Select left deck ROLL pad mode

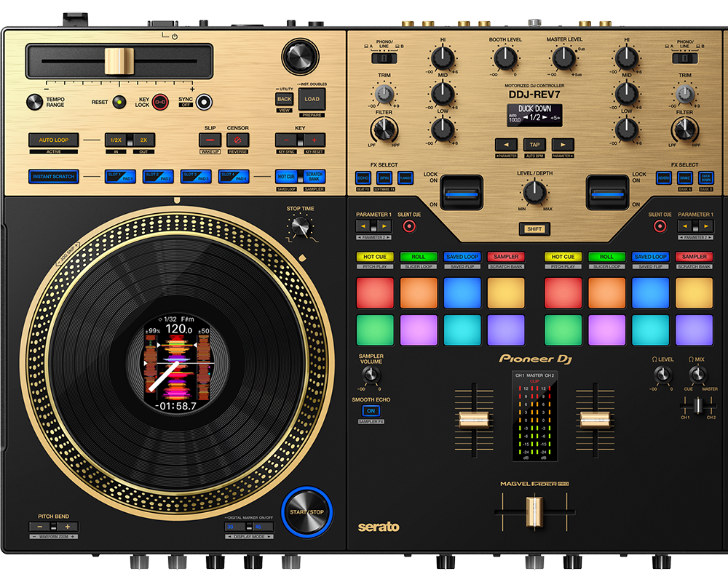click(419, 257)
